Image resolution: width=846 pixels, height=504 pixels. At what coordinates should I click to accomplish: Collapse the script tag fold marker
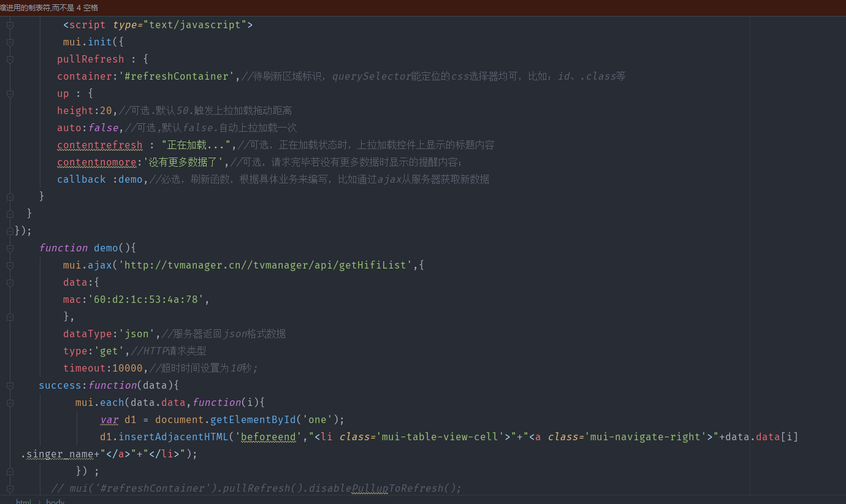tap(10, 25)
